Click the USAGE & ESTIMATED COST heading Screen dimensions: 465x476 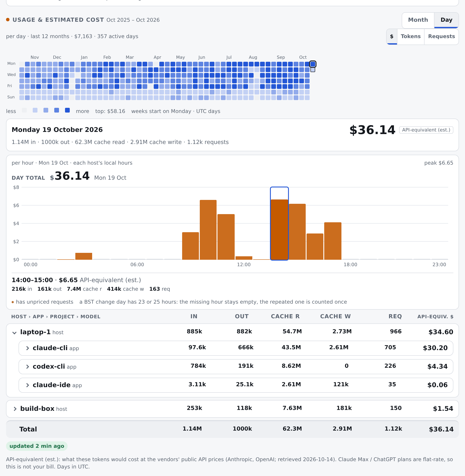pos(58,20)
